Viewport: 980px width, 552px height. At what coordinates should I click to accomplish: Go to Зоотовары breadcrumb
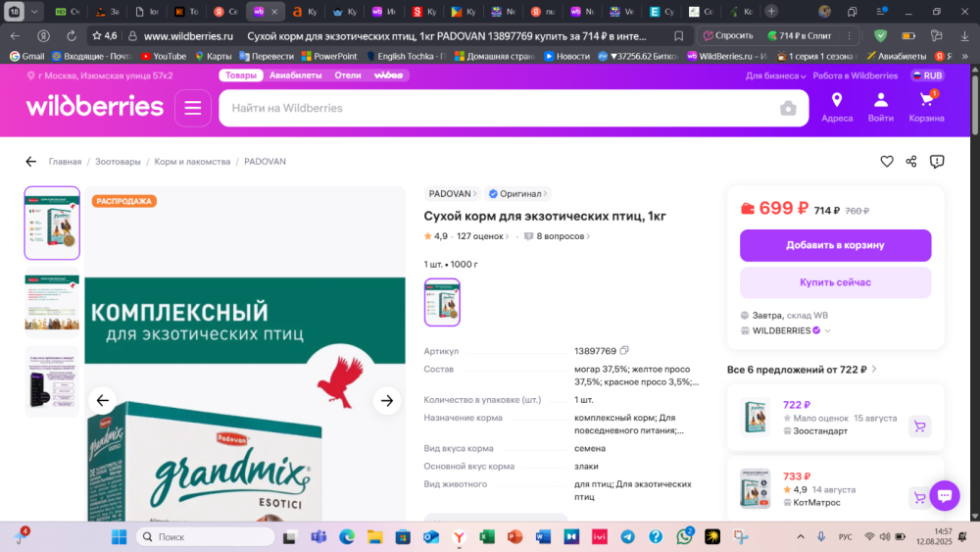coord(118,162)
